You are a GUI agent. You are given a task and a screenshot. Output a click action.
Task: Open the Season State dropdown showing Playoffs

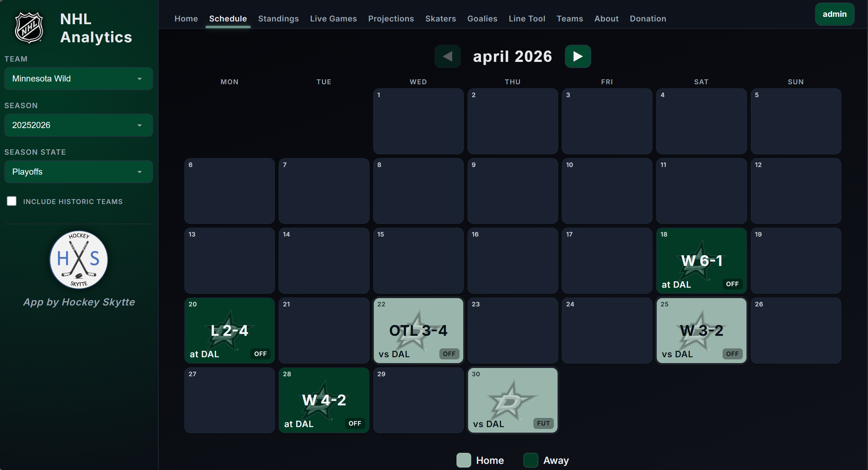(78, 172)
